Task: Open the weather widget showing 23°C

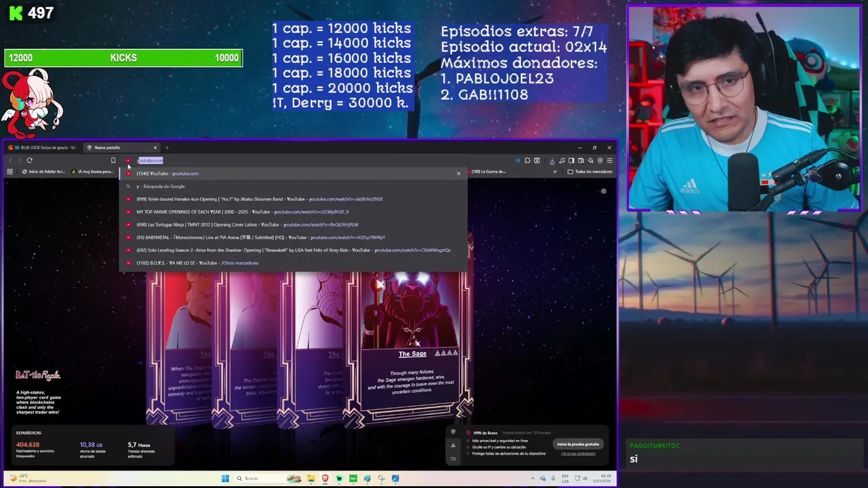Action: 27,479
